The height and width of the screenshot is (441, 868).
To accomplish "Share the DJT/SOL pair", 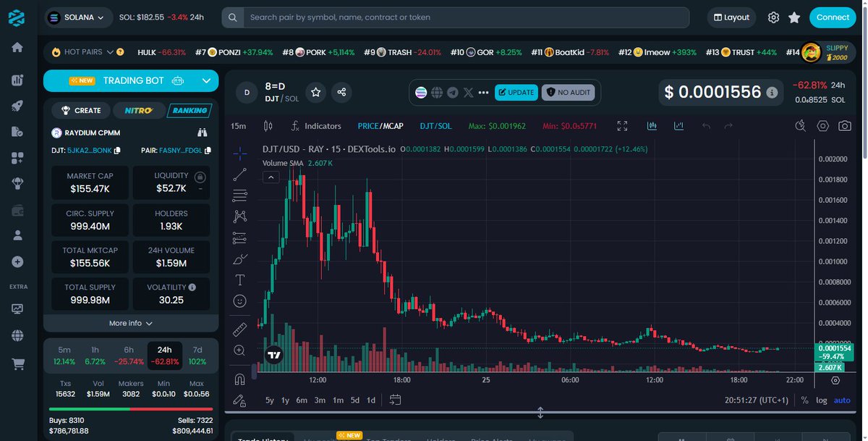I will tap(342, 92).
